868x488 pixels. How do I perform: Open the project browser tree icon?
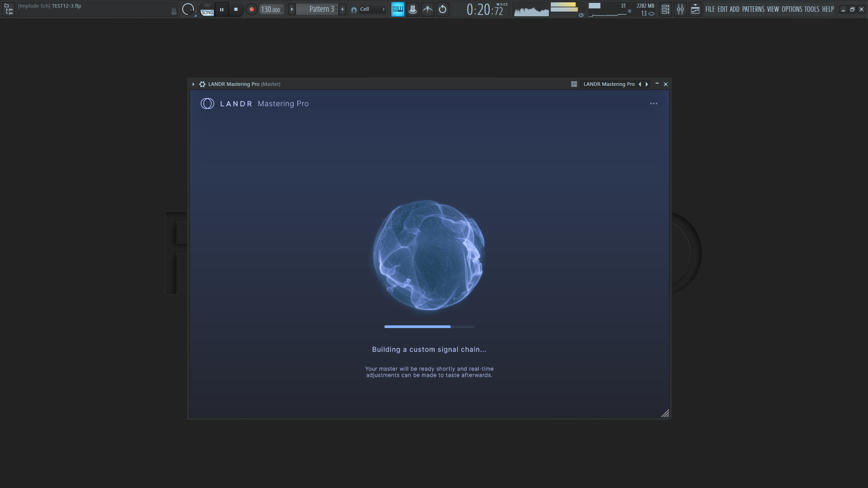click(9, 9)
